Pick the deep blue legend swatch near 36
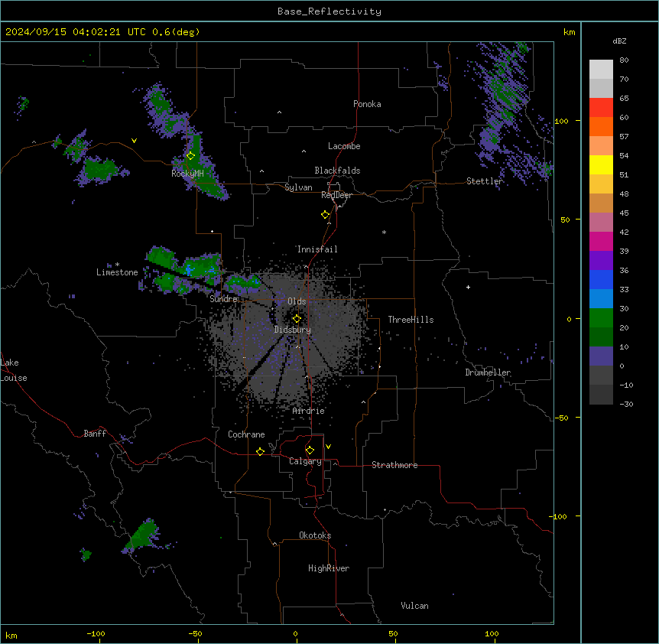The height and width of the screenshot is (644, 659). click(601, 279)
